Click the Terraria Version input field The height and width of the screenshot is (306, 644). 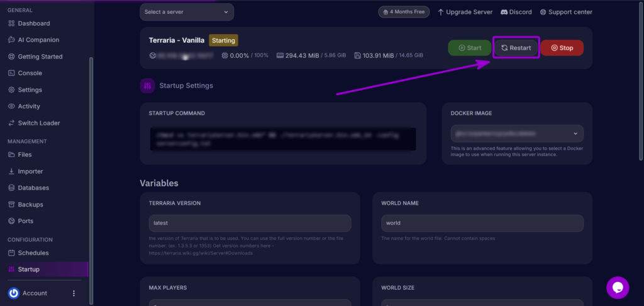(x=250, y=223)
